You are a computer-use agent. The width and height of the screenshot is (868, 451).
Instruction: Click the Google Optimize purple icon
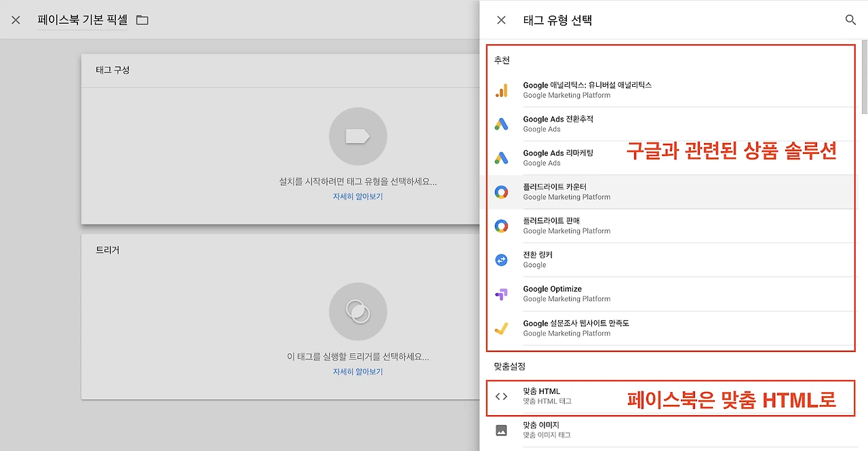[x=501, y=294]
